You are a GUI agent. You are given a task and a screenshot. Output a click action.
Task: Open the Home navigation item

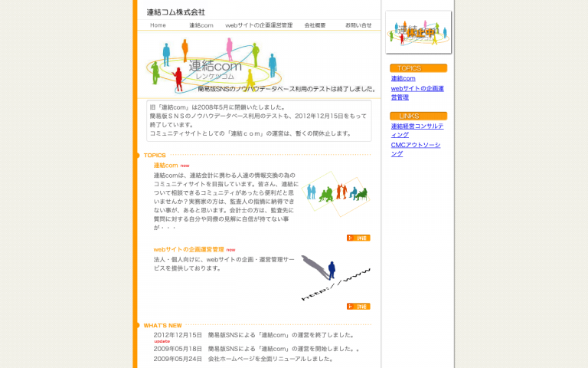pyautogui.click(x=158, y=25)
